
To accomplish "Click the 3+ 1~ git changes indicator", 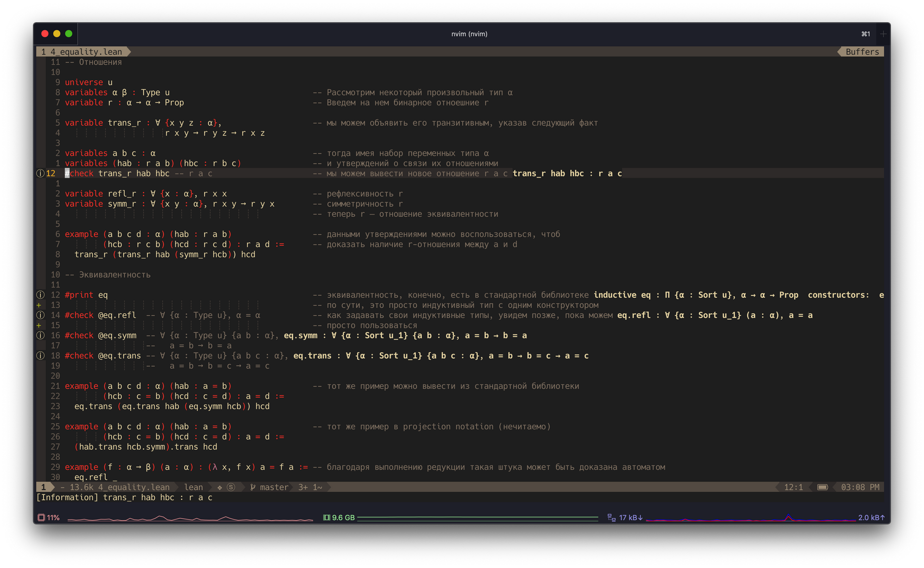I will pos(310,488).
